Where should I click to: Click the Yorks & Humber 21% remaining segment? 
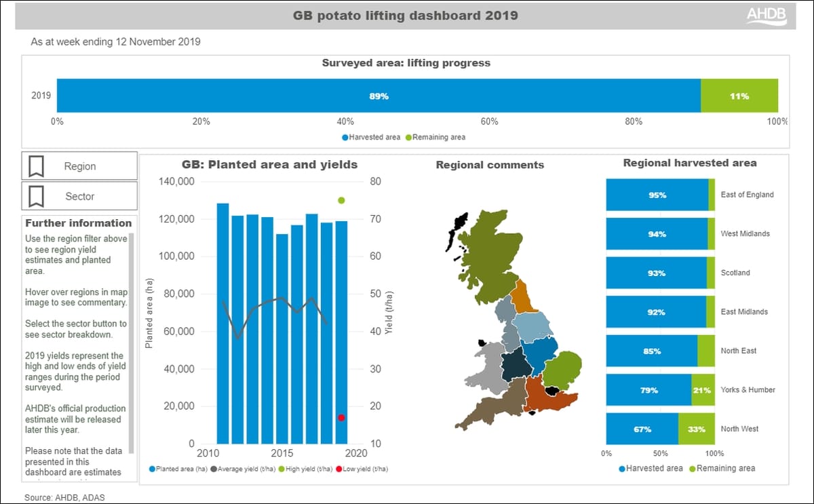[x=703, y=390]
